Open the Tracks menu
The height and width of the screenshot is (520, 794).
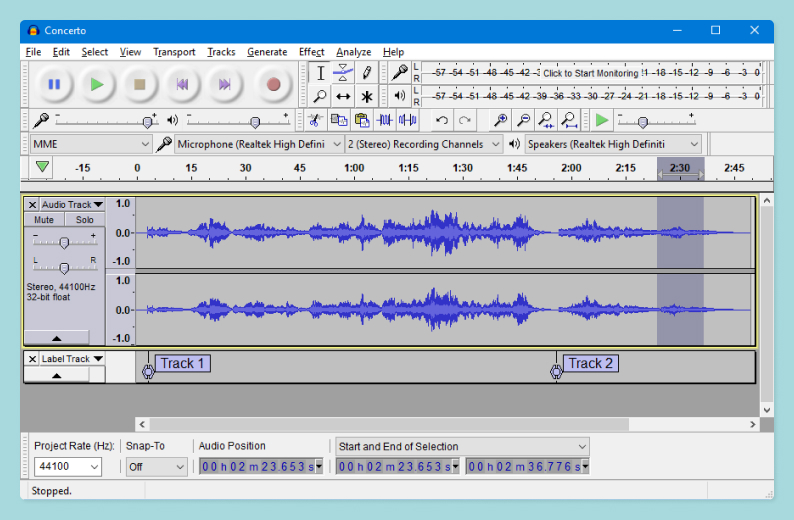pyautogui.click(x=221, y=52)
